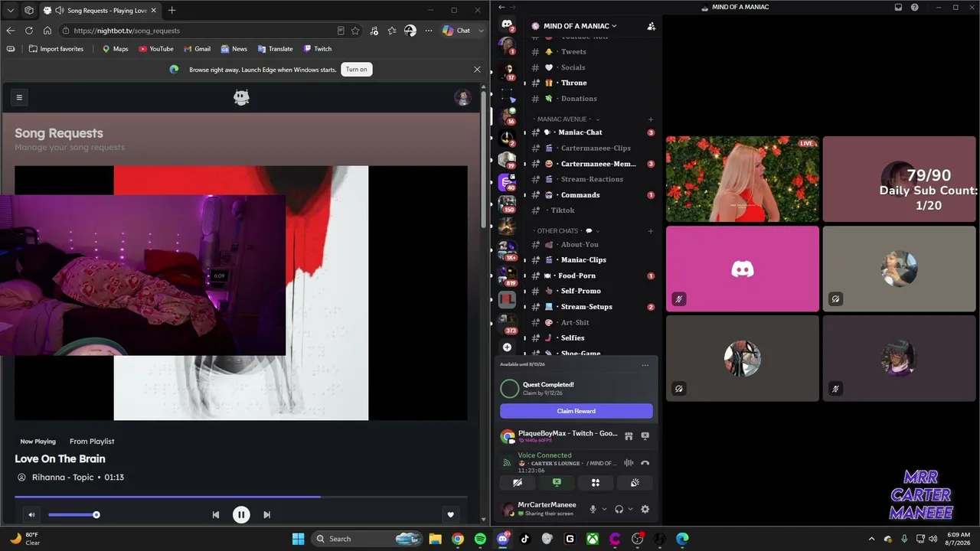Add a channel to OTHER CHATS category
The image size is (980, 551).
[x=651, y=230]
